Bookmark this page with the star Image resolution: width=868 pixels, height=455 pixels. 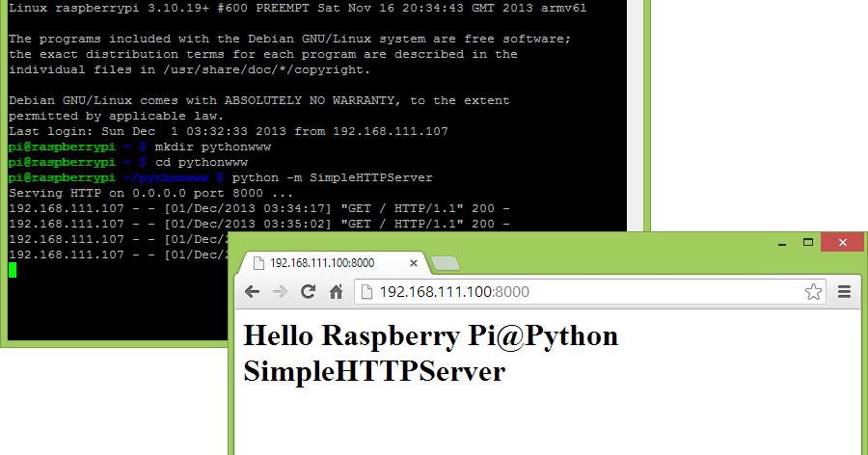813,292
